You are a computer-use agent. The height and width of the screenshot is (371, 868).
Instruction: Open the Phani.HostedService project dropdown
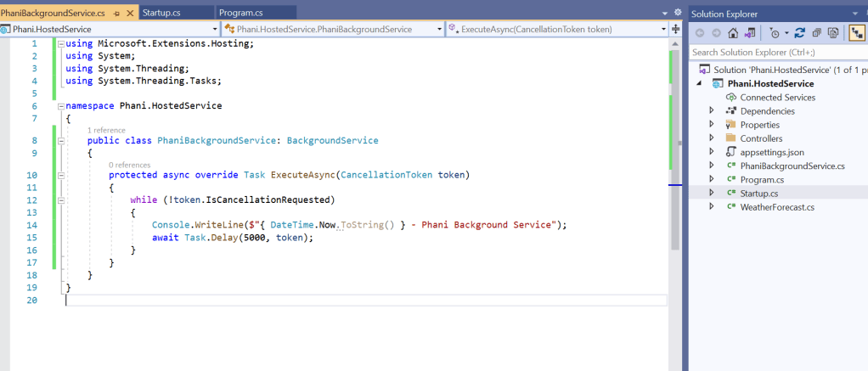110,29
